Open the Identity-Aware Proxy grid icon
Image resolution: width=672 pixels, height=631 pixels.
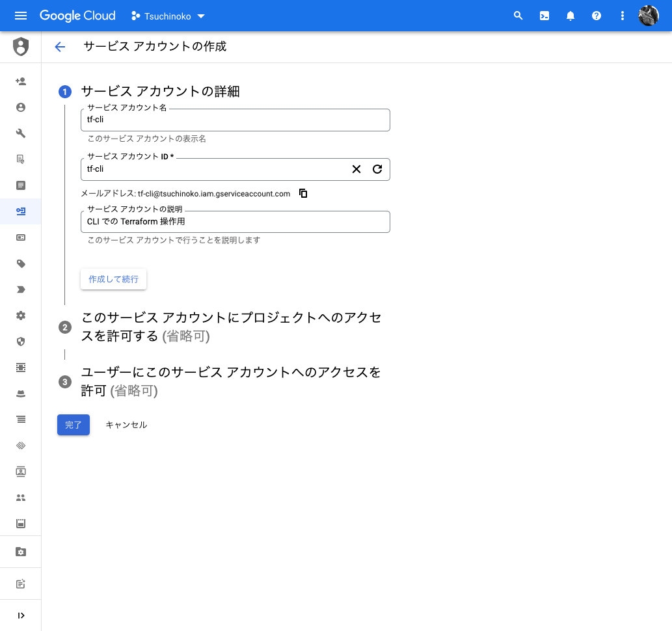21,368
